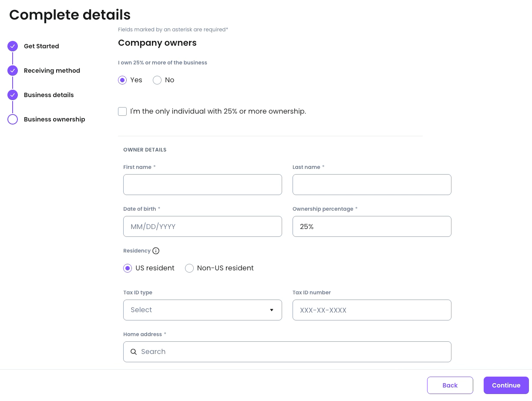
Task: Click the Date of birth field
Action: click(202, 226)
